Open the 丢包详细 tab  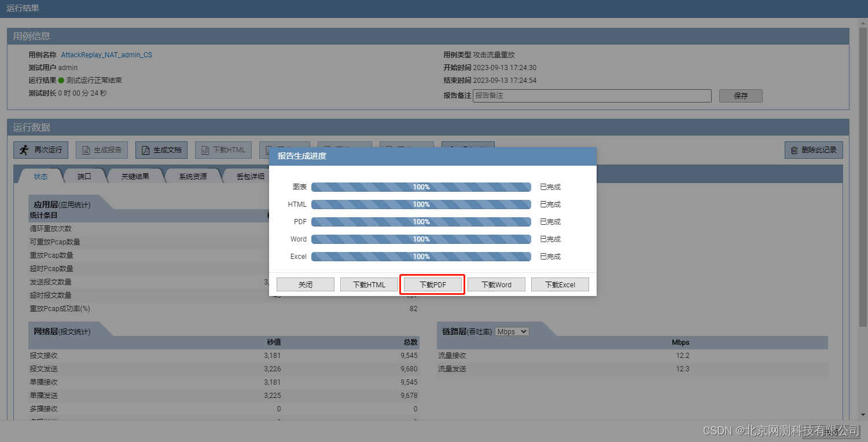coord(251,176)
